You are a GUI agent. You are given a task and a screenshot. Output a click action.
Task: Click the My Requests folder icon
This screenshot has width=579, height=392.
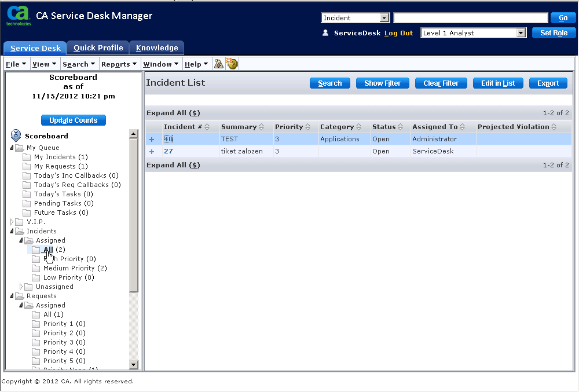(x=27, y=167)
